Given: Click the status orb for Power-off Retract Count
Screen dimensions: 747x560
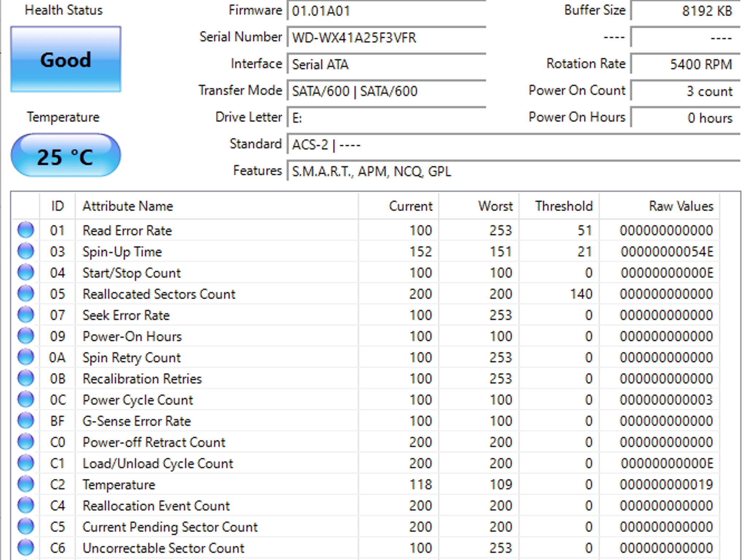Looking at the screenshot, I should pyautogui.click(x=26, y=442).
